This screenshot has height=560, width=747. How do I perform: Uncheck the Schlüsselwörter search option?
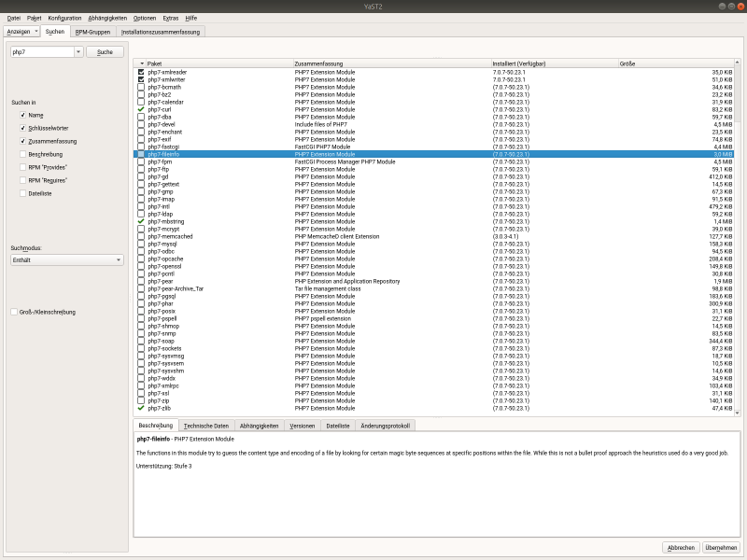[x=22, y=128]
